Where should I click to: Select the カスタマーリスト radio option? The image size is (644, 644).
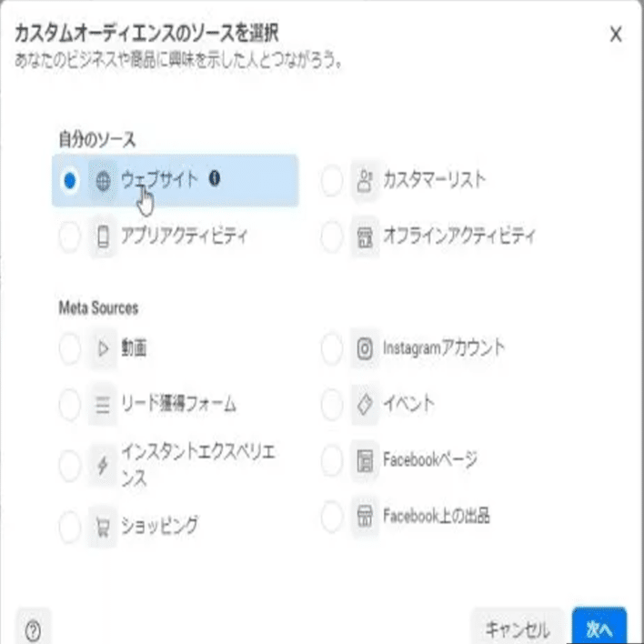click(x=332, y=181)
